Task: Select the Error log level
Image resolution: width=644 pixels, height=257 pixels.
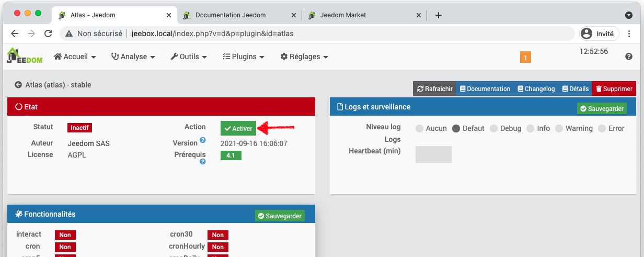Action: click(x=602, y=128)
